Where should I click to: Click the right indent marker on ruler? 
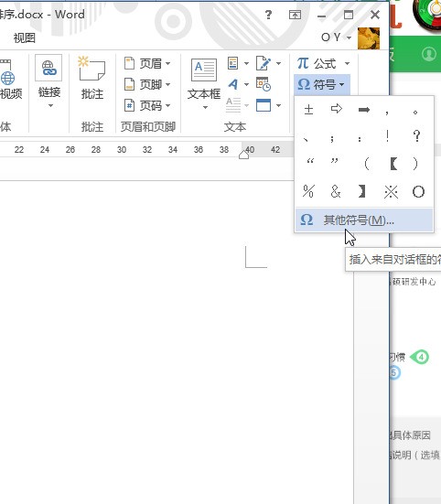[x=244, y=155]
